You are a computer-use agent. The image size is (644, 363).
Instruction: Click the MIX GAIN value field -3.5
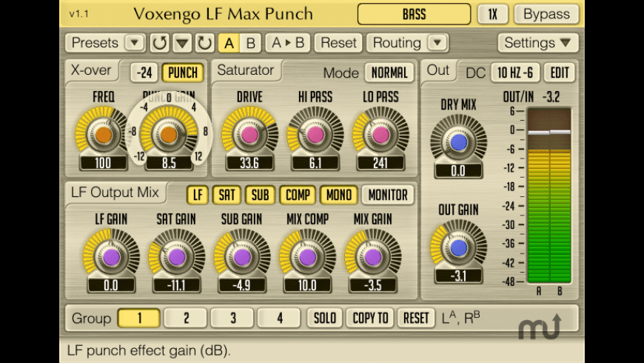(373, 285)
